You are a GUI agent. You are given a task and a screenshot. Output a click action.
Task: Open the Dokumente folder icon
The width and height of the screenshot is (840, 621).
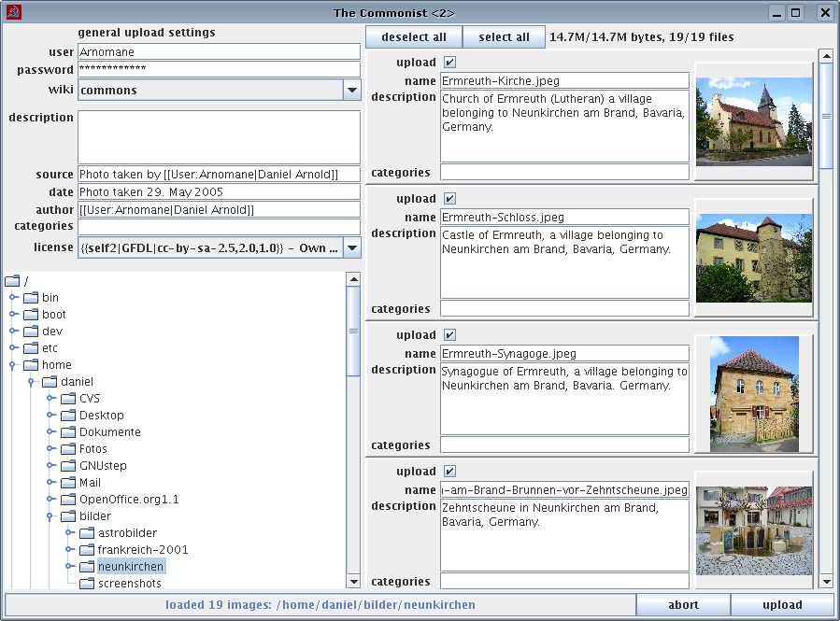click(x=67, y=431)
